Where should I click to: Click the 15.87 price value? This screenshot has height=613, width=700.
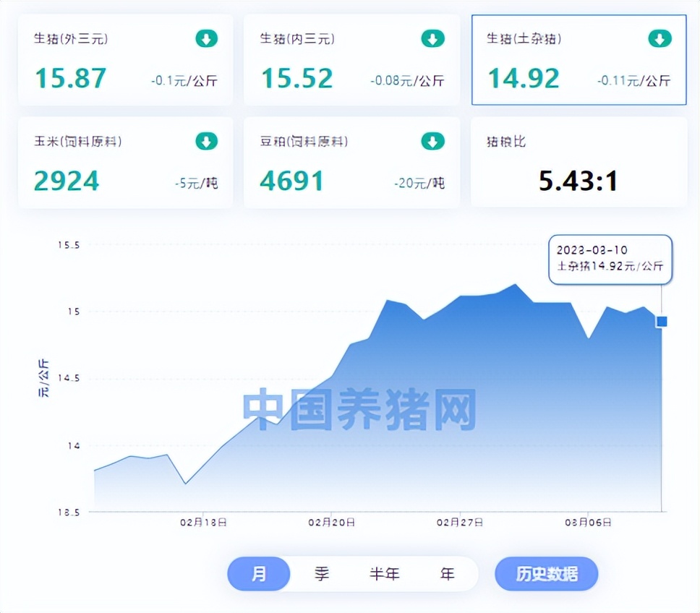coord(71,78)
